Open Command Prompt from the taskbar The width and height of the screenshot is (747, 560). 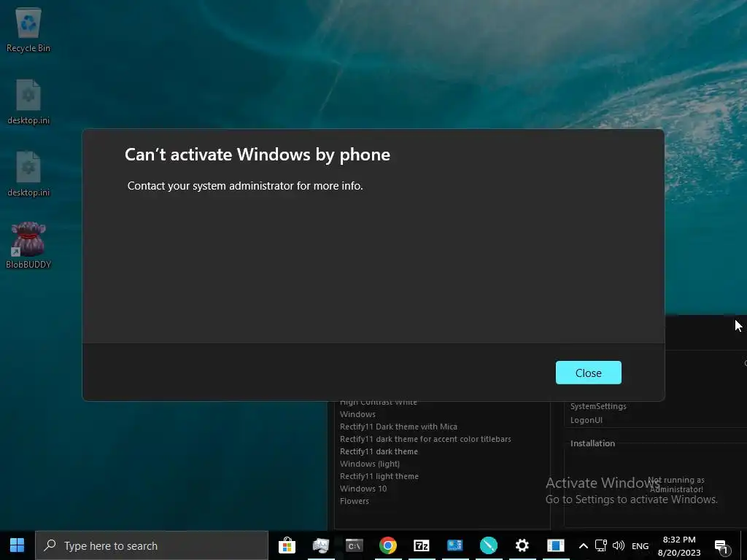[x=354, y=545]
